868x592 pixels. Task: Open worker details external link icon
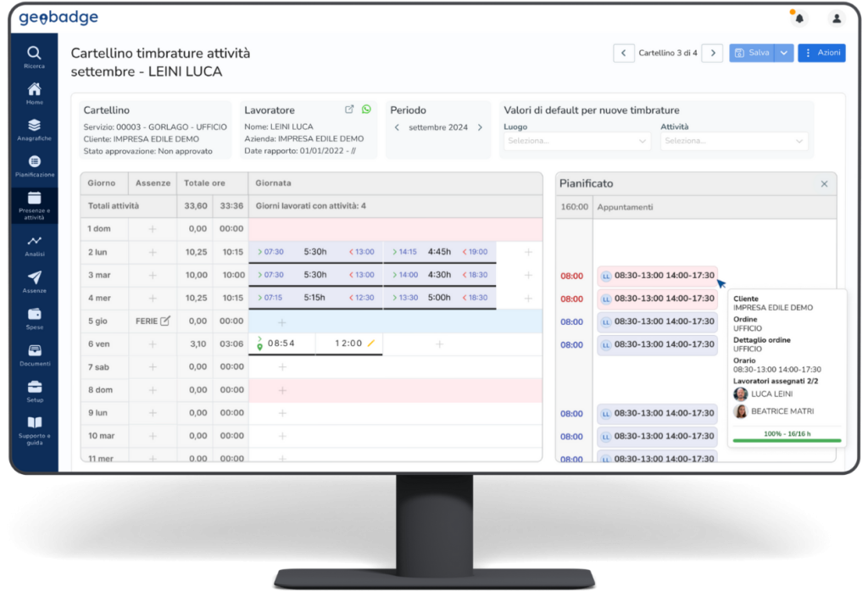click(349, 109)
